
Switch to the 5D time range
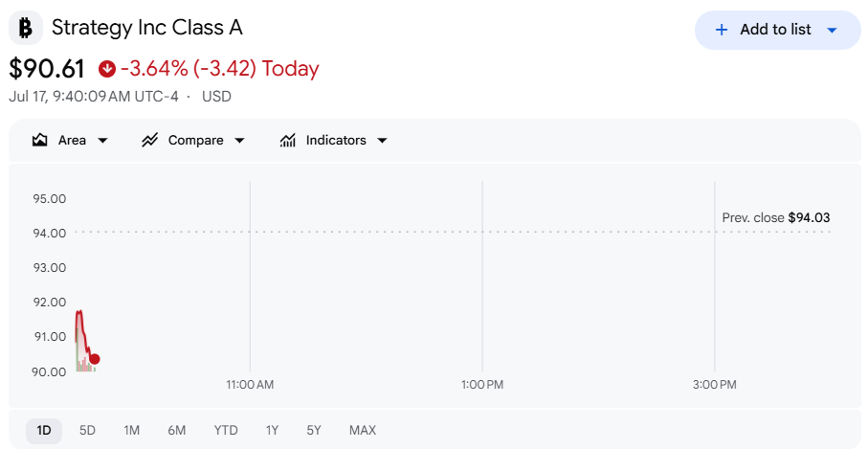(87, 430)
